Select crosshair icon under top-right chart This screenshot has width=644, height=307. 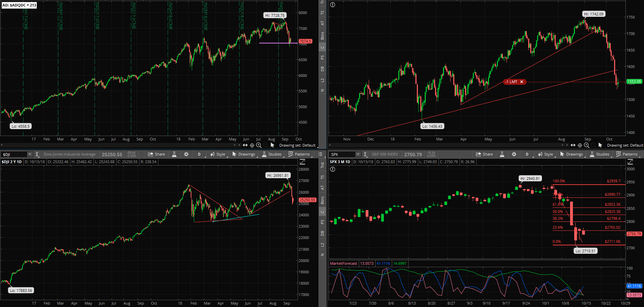(x=580, y=145)
